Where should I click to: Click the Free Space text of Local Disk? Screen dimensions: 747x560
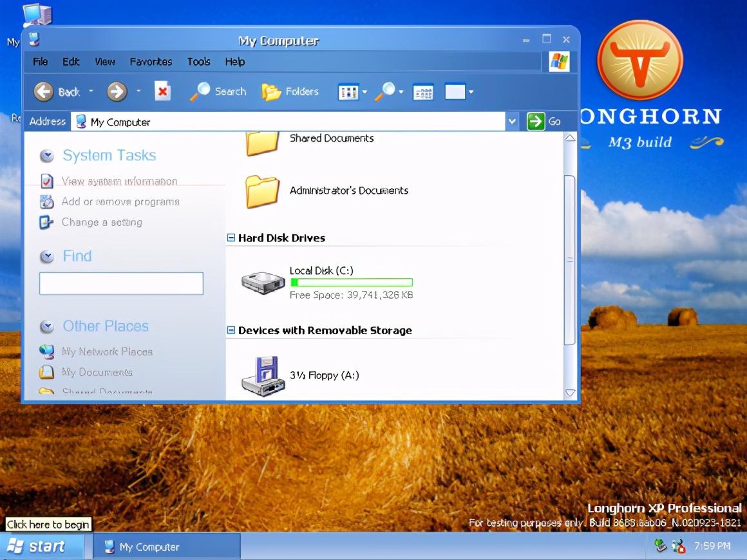tap(351, 295)
